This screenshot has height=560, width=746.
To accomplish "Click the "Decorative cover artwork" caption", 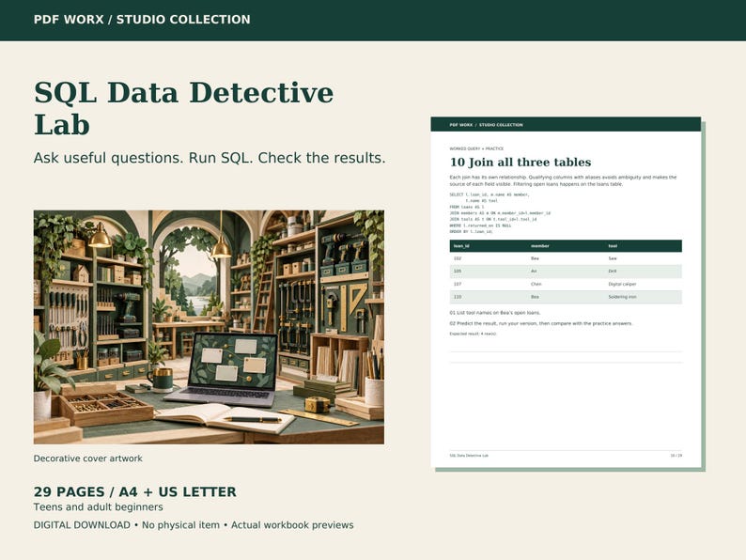I will coord(88,459).
